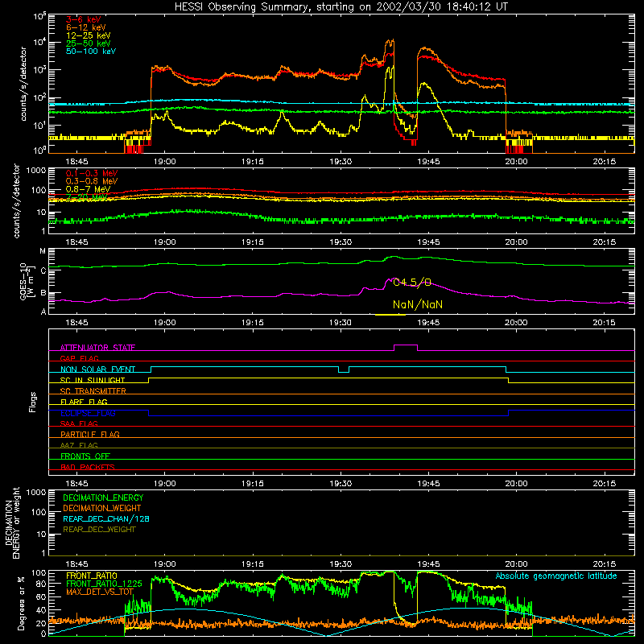
Task: Click the C4.5/0 flare class annotation
Action: click(x=412, y=283)
